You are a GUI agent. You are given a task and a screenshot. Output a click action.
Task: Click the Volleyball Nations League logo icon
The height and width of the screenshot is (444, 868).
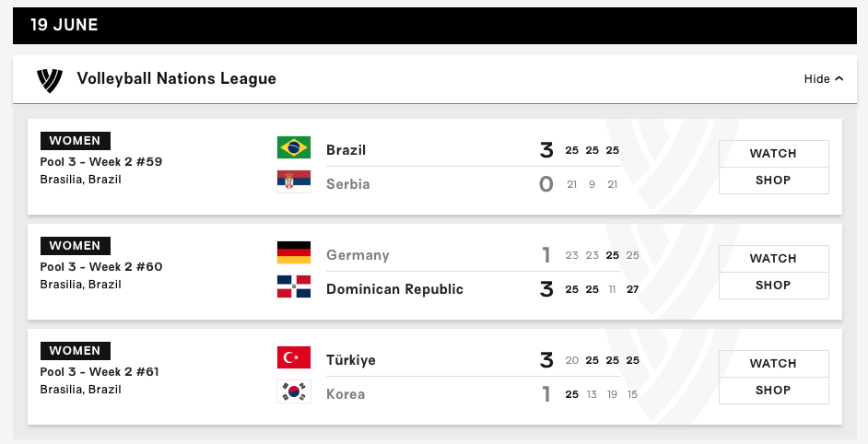tap(49, 80)
